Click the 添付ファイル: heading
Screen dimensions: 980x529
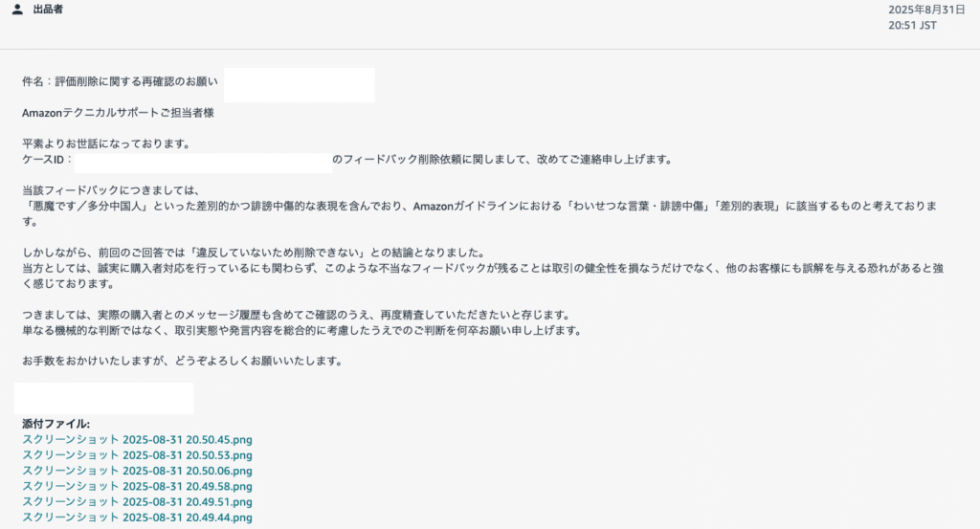click(x=56, y=424)
